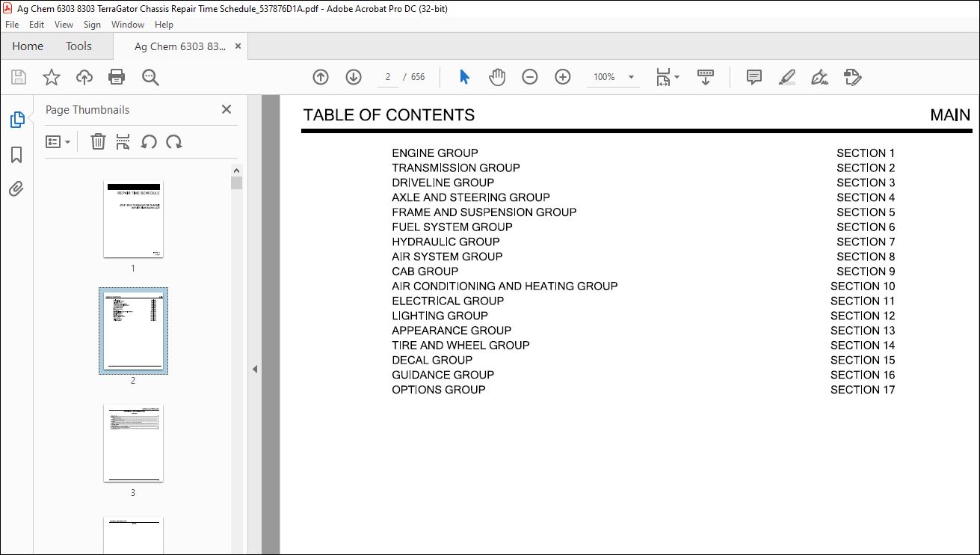980x555 pixels.
Task: Bookmark the file with the star icon
Action: (51, 77)
